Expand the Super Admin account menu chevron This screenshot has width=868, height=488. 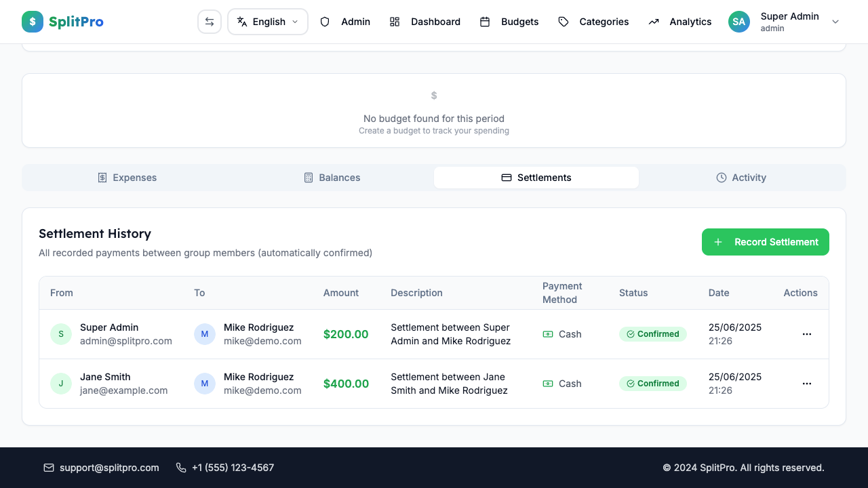point(835,22)
